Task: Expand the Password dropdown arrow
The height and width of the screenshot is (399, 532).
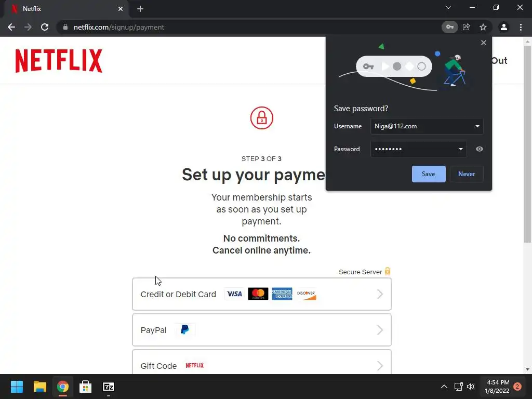Action: (461, 149)
